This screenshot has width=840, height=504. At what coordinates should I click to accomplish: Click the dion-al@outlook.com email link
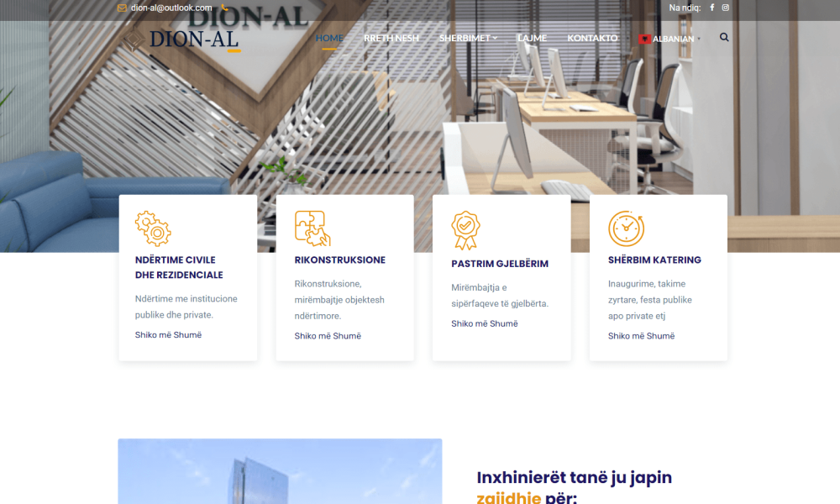[171, 8]
